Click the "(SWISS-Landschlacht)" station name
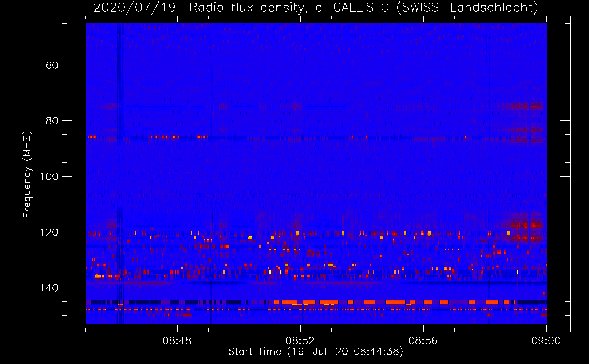The height and width of the screenshot is (364, 589). coord(467,8)
